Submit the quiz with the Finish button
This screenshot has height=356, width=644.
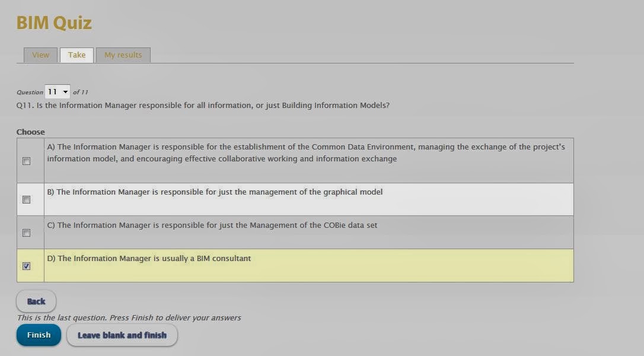39,335
